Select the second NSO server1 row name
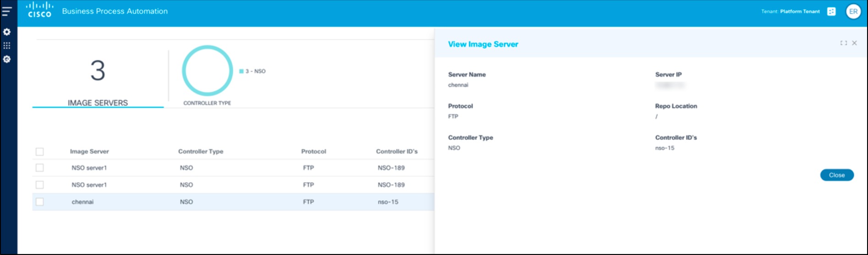The image size is (868, 255). 89,185
